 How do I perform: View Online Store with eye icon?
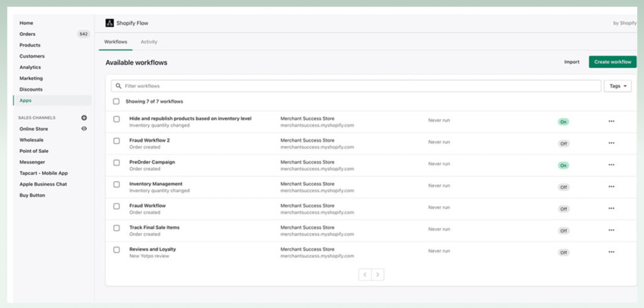[84, 128]
